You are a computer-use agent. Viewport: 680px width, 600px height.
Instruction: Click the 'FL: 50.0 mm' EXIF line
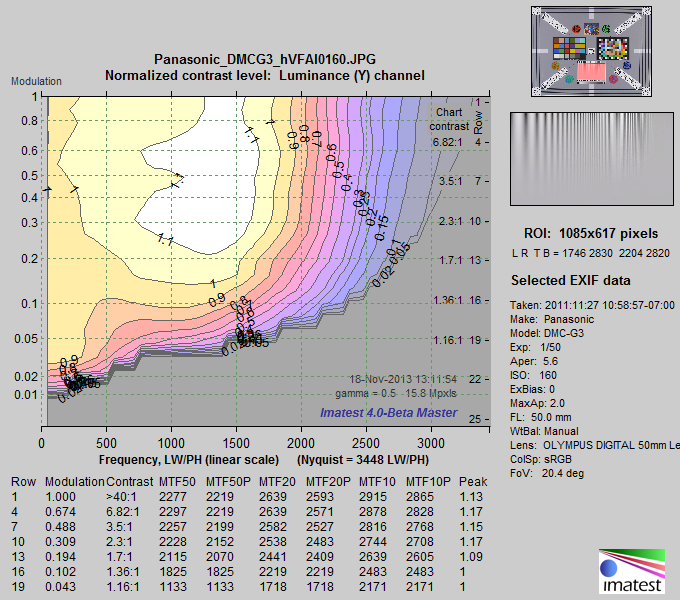pyautogui.click(x=541, y=417)
